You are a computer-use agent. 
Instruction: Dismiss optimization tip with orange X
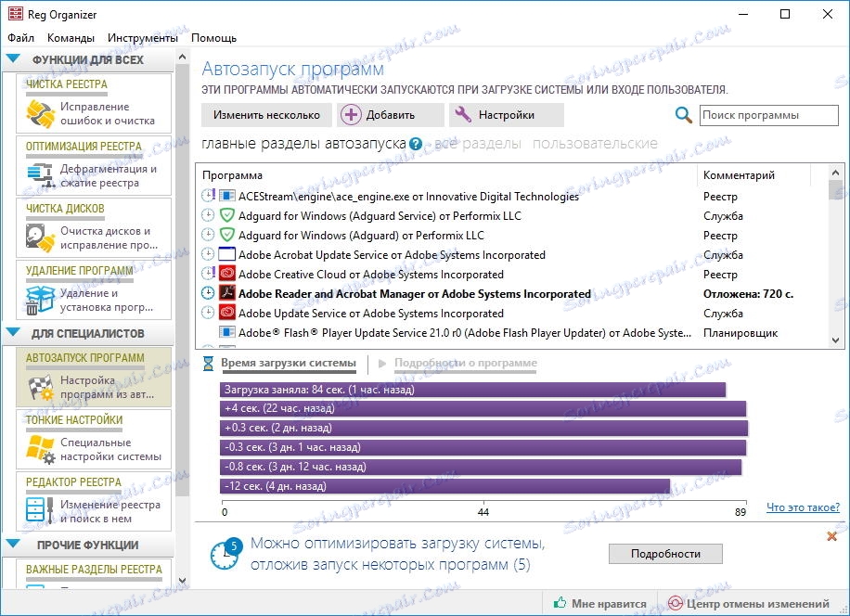pos(831,536)
